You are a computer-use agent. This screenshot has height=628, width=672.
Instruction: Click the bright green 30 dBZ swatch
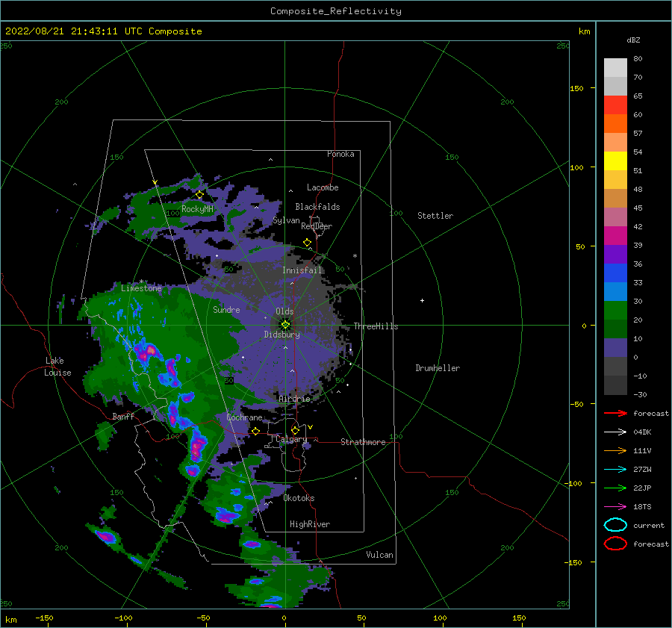point(615,310)
